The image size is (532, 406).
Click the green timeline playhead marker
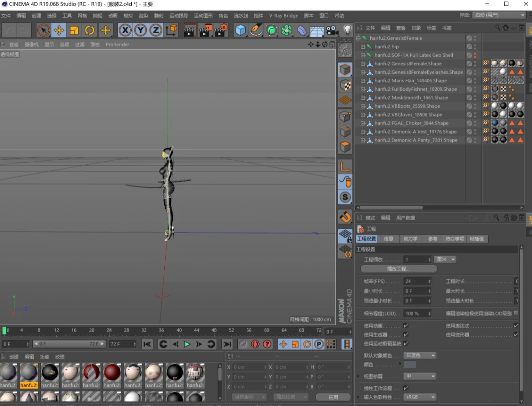[4, 330]
